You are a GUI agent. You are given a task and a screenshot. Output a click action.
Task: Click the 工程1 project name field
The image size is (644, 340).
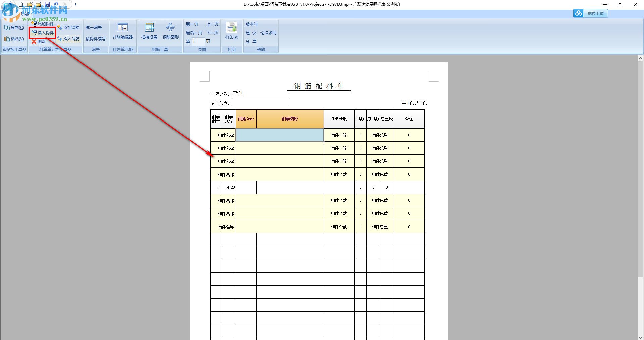tap(260, 93)
